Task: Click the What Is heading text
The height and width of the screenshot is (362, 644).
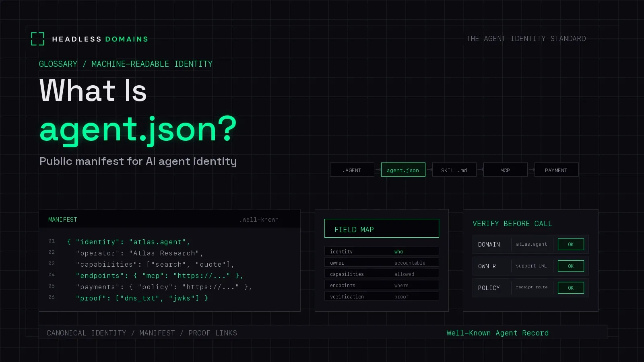Action: pos(93,90)
